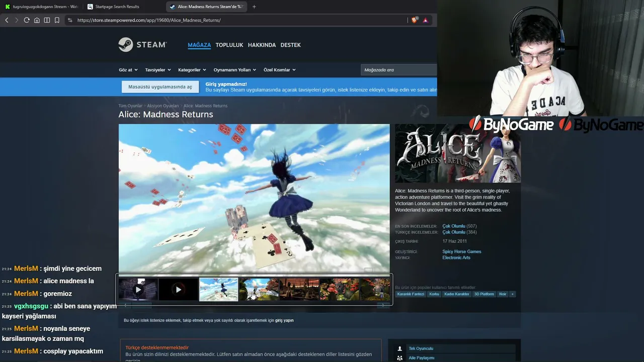Image resolution: width=644 pixels, height=362 pixels.
Task: Select the 3D Platform tag
Action: 484,294
